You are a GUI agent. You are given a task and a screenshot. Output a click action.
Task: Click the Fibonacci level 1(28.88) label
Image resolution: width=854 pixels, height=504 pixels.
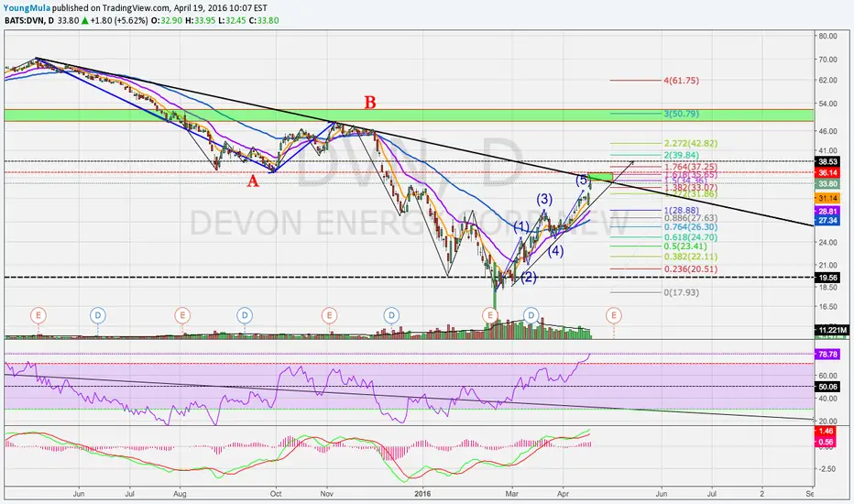point(682,211)
